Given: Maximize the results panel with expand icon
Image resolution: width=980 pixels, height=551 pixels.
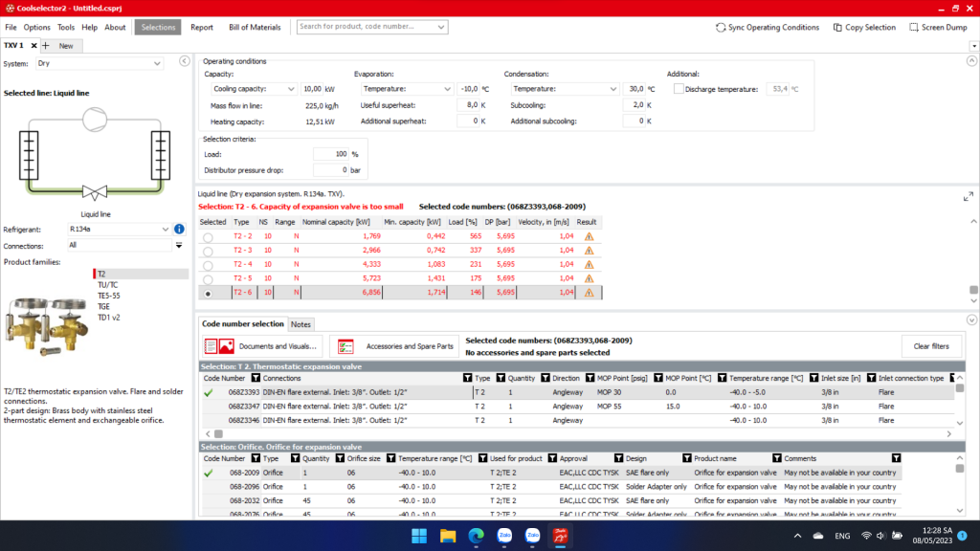Looking at the screenshot, I should [968, 196].
